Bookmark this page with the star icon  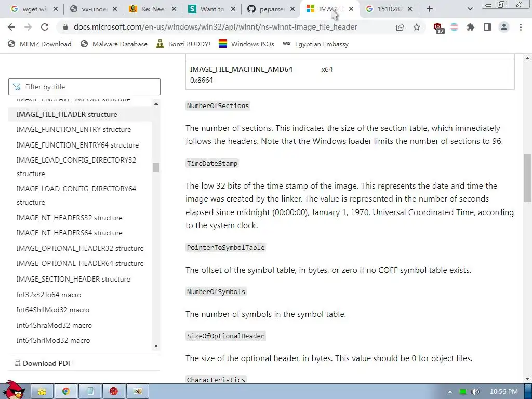pyautogui.click(x=417, y=27)
